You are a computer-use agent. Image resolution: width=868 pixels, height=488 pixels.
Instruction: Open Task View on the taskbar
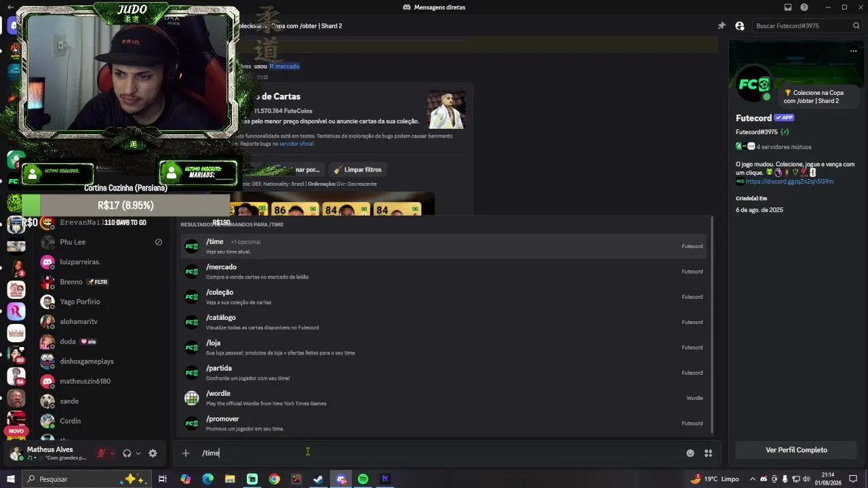163,479
